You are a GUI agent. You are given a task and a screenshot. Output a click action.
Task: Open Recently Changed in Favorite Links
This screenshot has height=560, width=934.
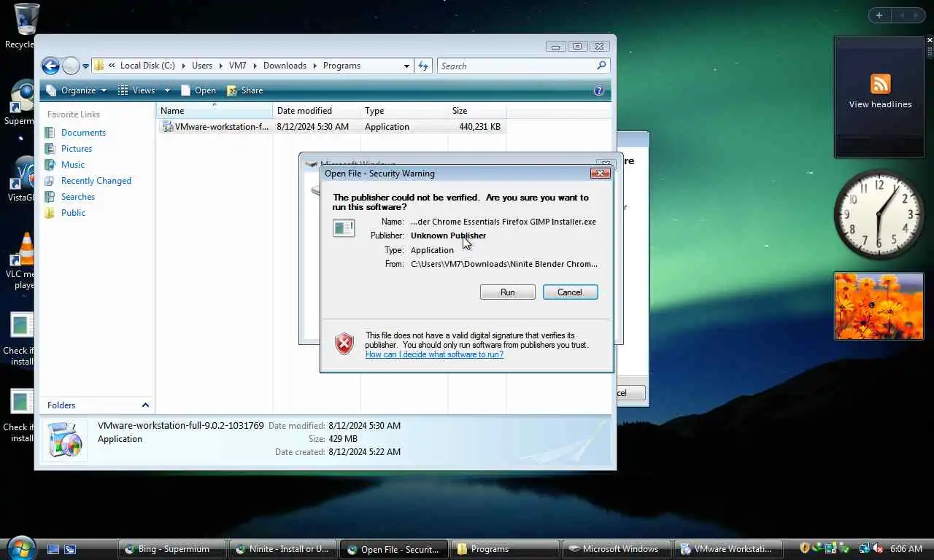click(96, 181)
